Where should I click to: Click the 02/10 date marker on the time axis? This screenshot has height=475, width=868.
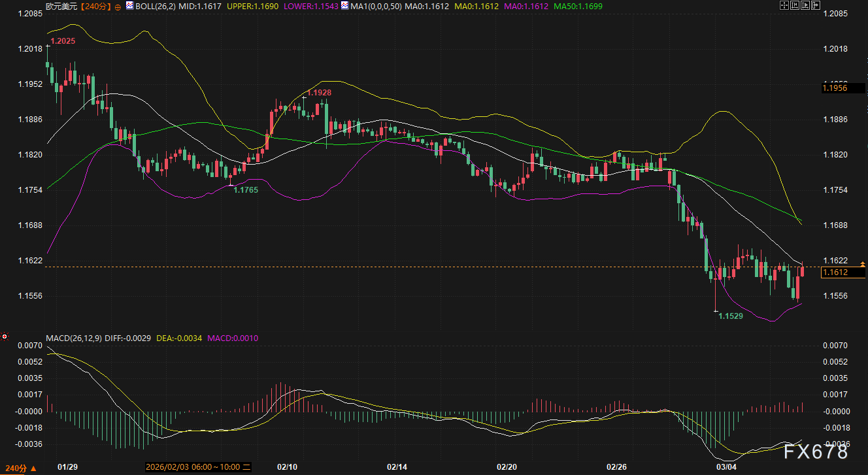click(288, 468)
